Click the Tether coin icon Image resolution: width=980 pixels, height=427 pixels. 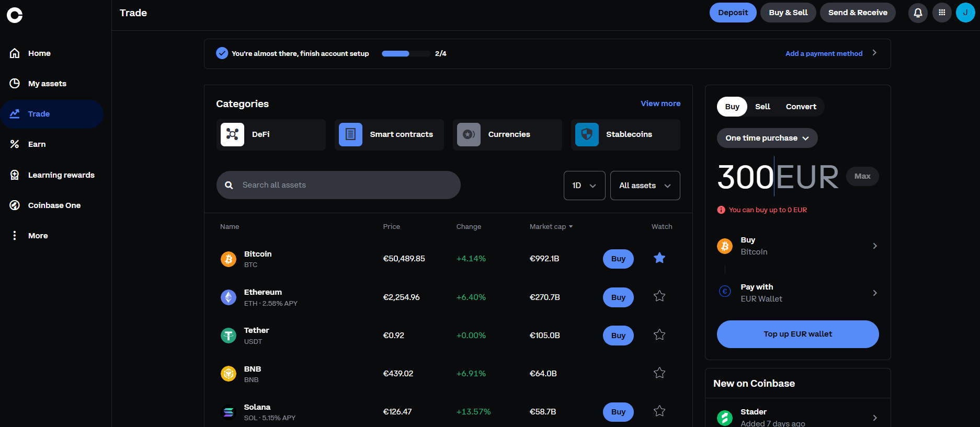[x=229, y=336]
